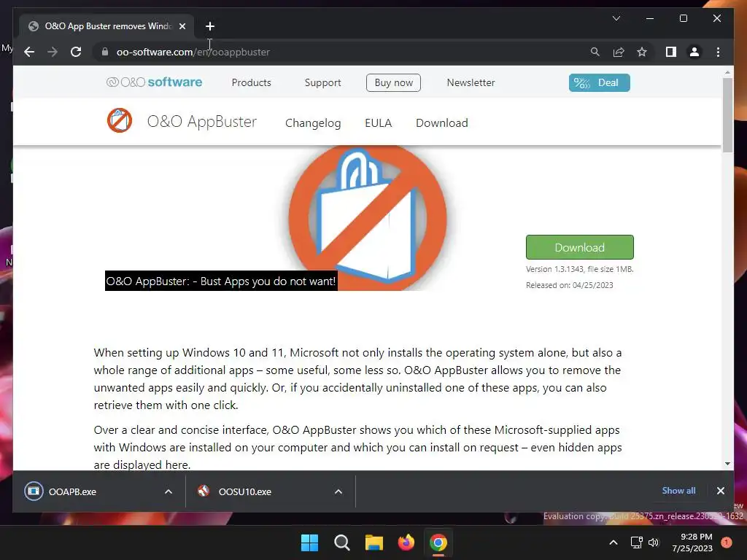747x560 pixels.
Task: Open volume control in system tray
Action: (x=654, y=542)
